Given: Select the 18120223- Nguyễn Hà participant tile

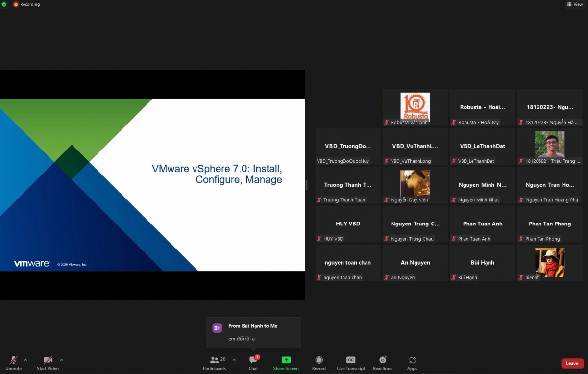Looking at the screenshot, I should [550, 107].
